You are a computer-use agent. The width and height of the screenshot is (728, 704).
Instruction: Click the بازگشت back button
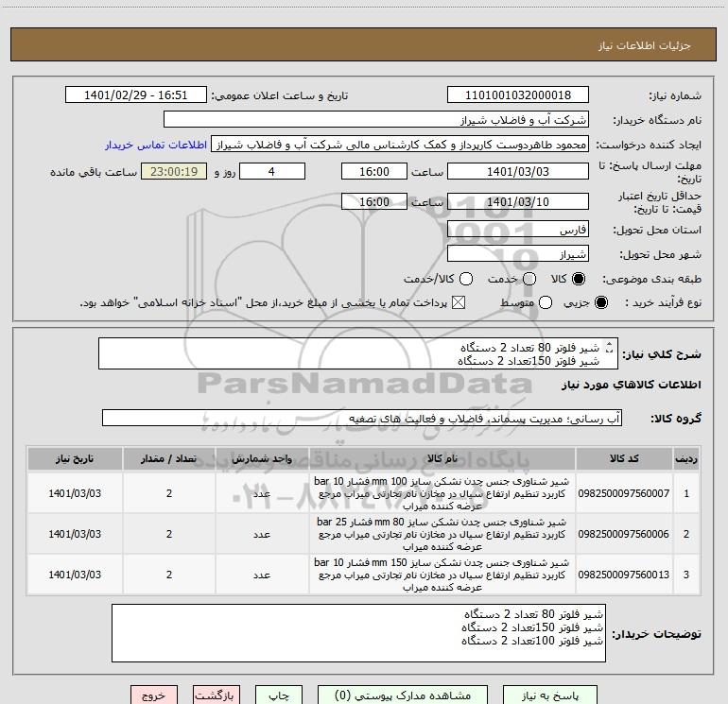coord(217,695)
